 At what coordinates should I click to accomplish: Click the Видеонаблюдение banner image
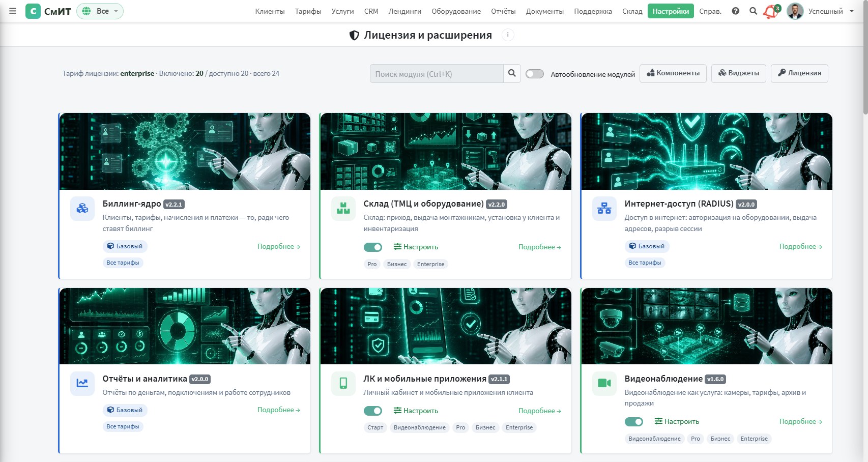(707, 326)
